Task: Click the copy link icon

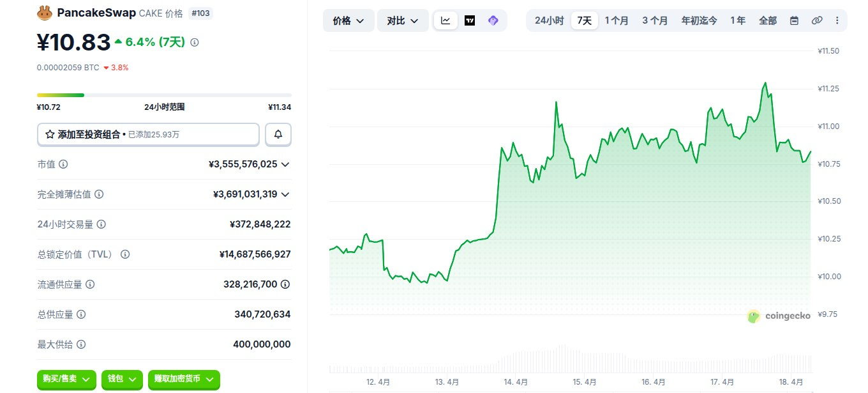Action: [x=817, y=20]
